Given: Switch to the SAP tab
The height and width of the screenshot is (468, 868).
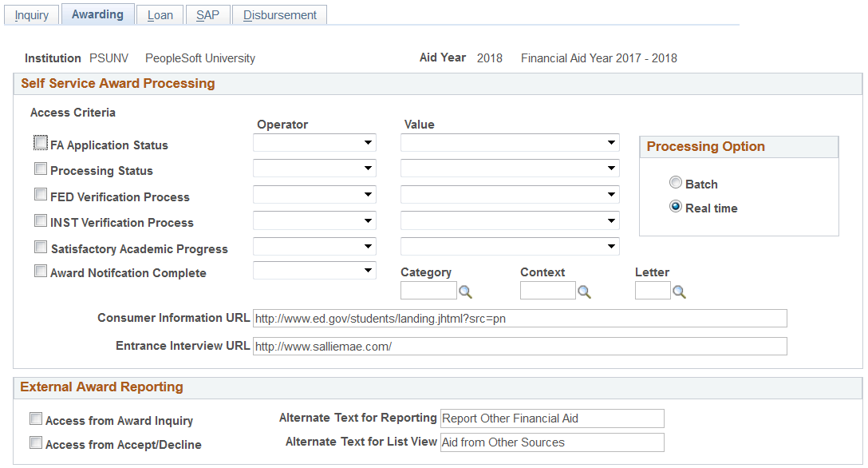Looking at the screenshot, I should [207, 15].
